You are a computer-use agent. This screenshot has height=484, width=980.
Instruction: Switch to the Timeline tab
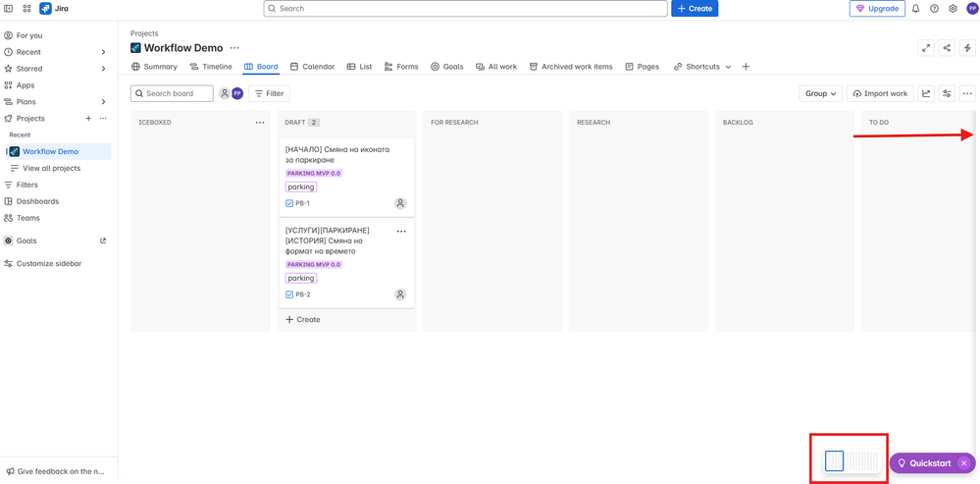pos(211,67)
